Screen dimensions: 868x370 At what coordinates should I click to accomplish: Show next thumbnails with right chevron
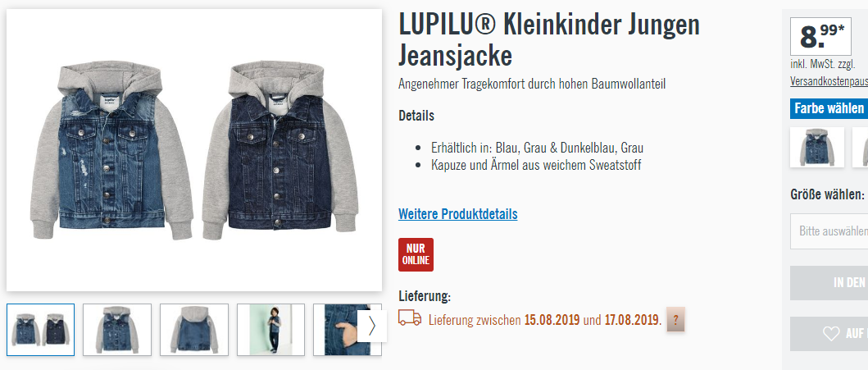click(371, 326)
